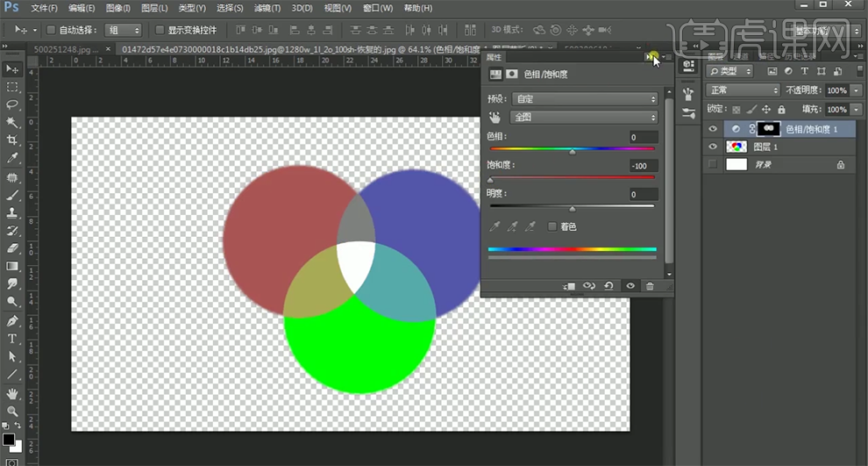868x466 pixels.
Task: Click the trash icon in Properties panel
Action: pyautogui.click(x=650, y=286)
